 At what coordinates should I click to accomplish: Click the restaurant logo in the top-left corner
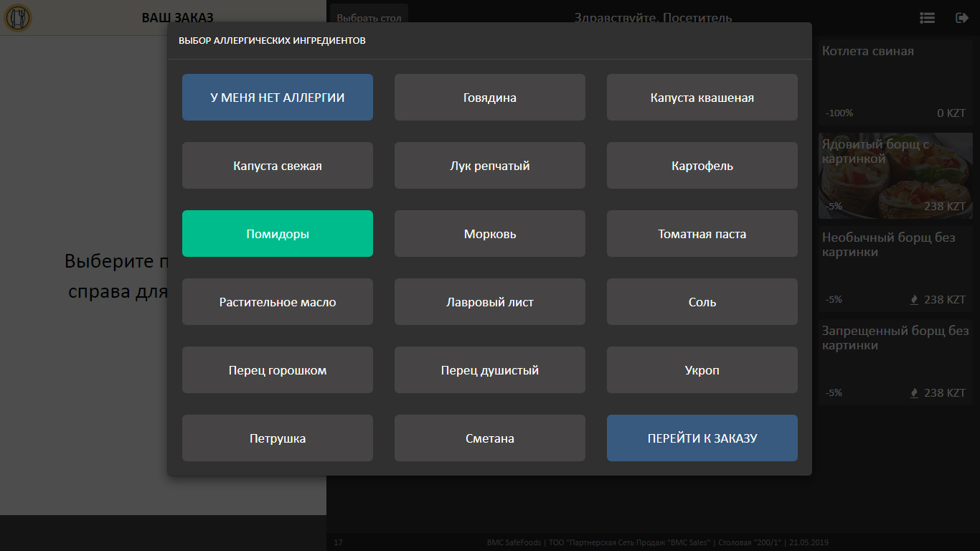point(19,18)
